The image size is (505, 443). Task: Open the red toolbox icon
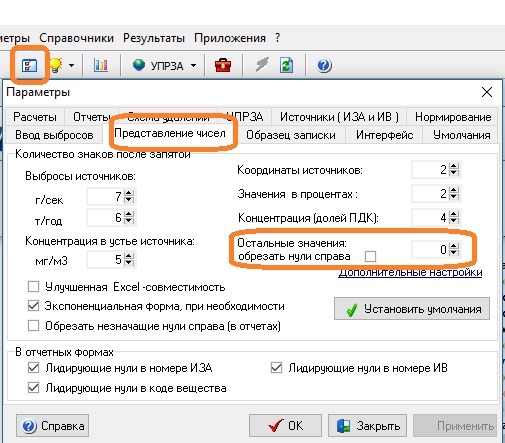(223, 65)
